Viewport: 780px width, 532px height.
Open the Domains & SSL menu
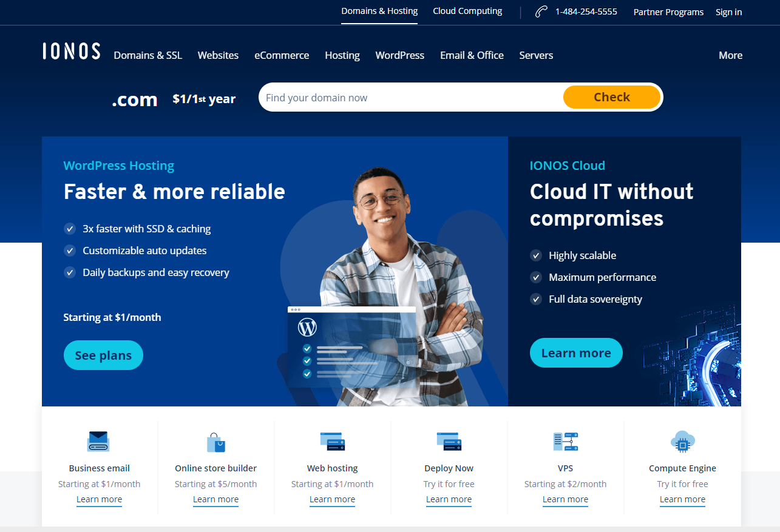click(148, 55)
